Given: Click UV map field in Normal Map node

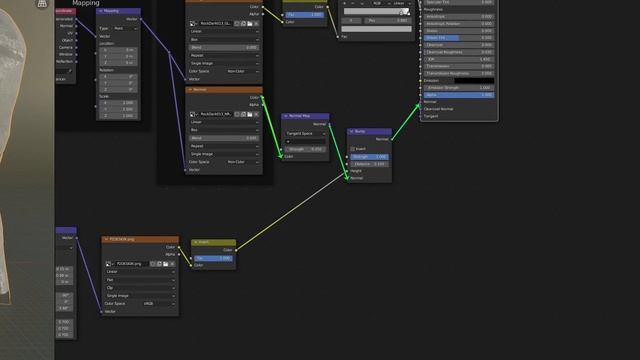Looking at the screenshot, I should click(305, 141).
